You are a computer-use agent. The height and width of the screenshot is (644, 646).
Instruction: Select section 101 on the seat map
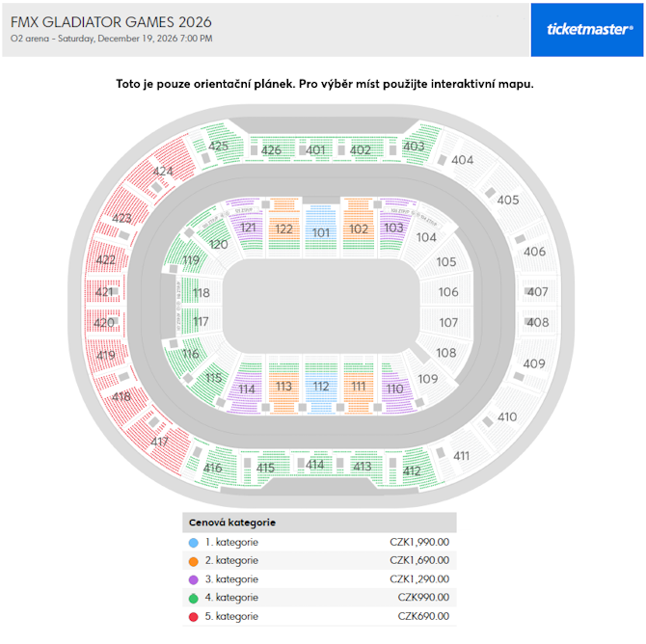click(x=321, y=231)
